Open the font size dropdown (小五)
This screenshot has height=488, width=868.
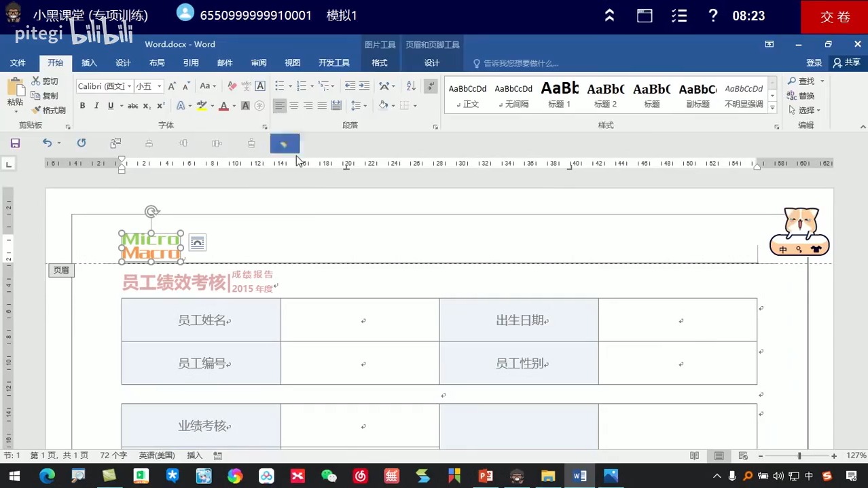[x=160, y=86]
